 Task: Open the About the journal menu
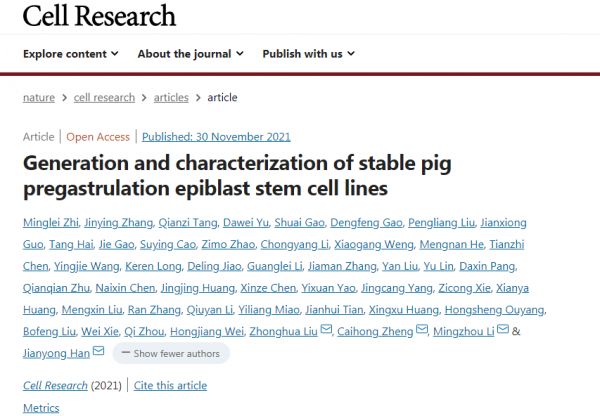pyautogui.click(x=191, y=54)
